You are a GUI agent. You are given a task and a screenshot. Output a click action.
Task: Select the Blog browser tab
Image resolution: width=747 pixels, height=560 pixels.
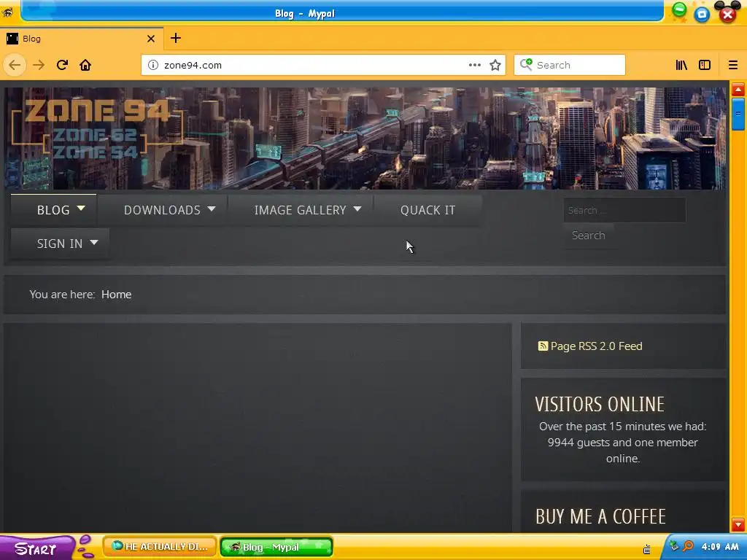(x=81, y=39)
